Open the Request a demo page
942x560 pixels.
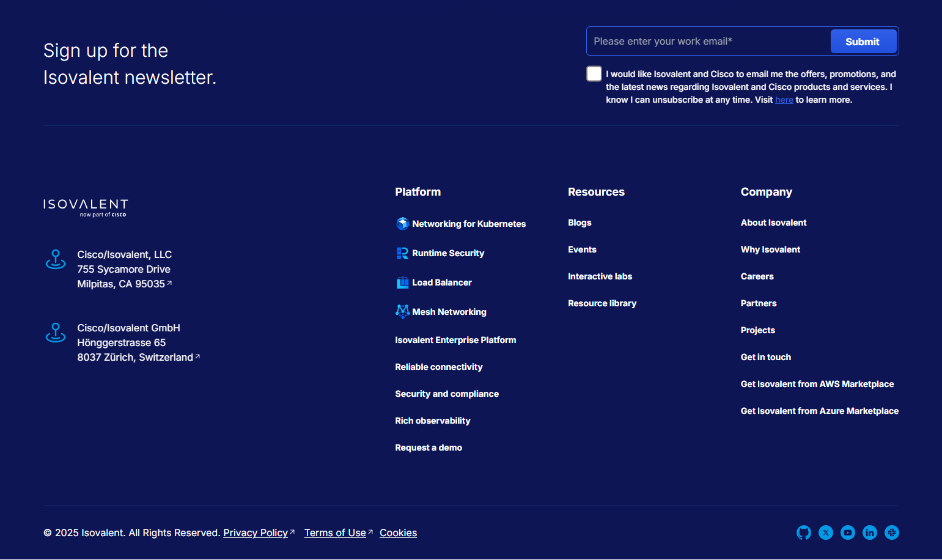(429, 447)
